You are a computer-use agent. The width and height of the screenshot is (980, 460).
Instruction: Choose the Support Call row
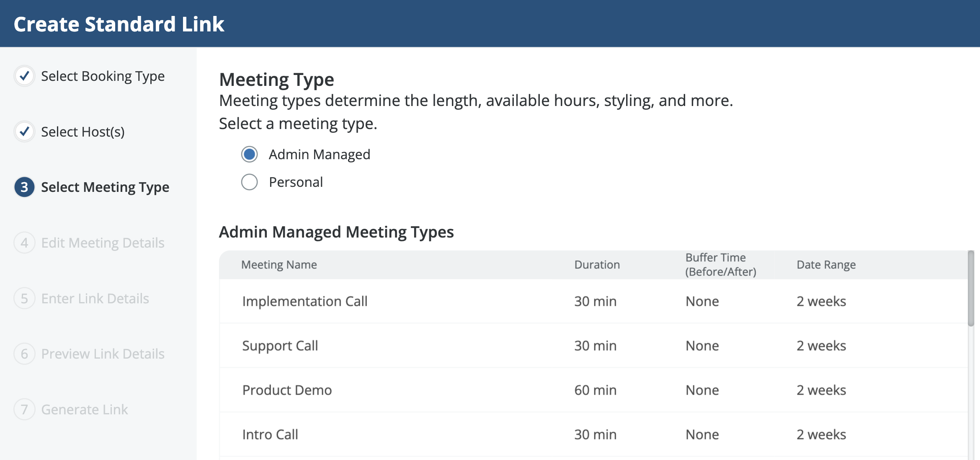(x=280, y=346)
